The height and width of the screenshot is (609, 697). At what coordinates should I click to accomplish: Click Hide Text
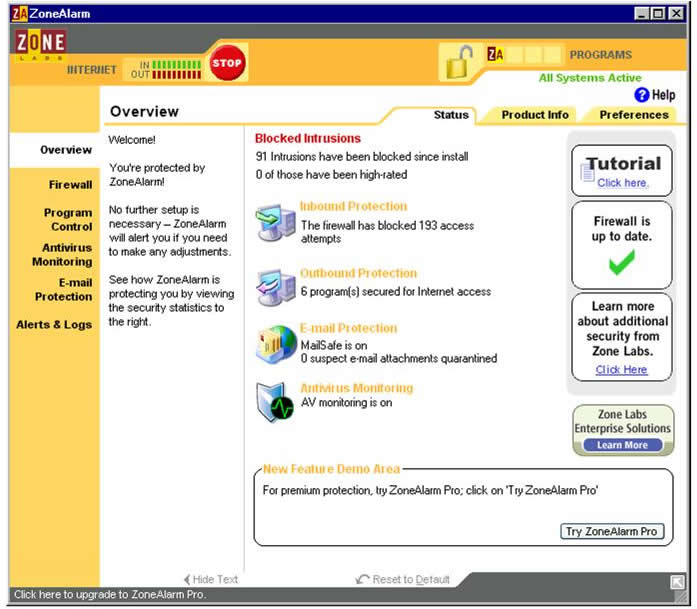211,579
